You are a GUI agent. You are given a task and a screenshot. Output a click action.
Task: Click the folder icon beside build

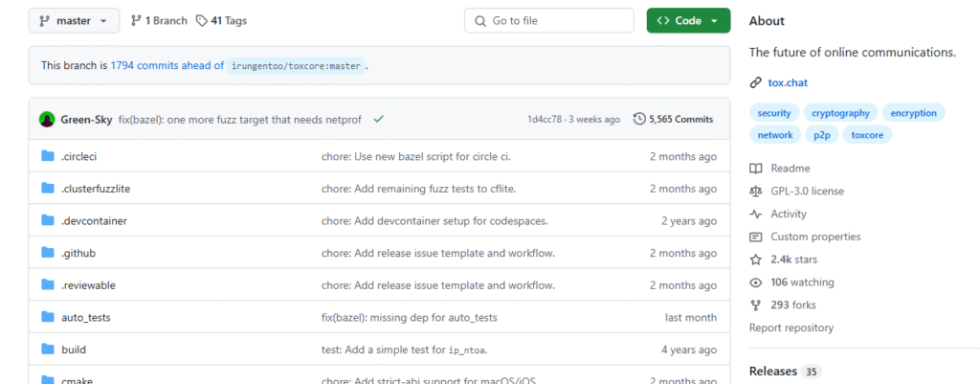[x=48, y=349]
